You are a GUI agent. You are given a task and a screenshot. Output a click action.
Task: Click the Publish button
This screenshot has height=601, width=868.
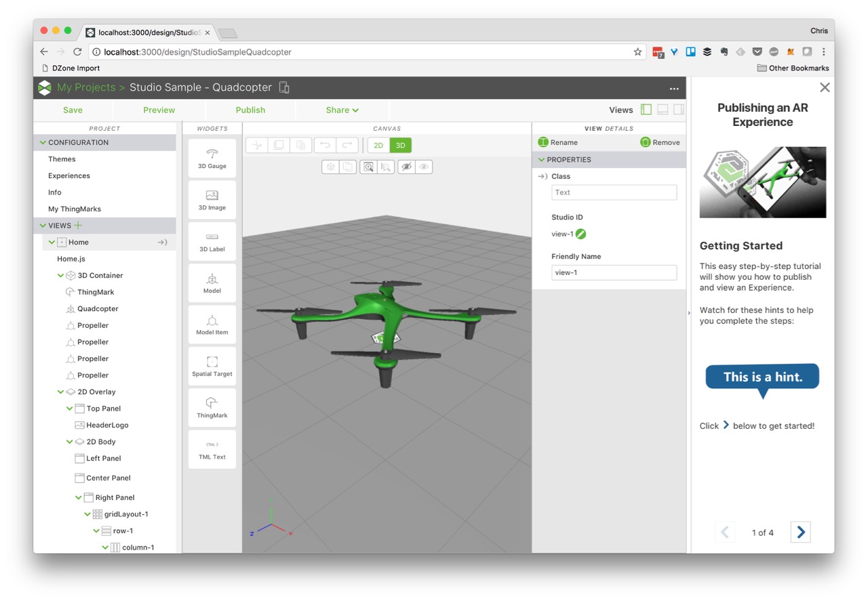tap(250, 110)
